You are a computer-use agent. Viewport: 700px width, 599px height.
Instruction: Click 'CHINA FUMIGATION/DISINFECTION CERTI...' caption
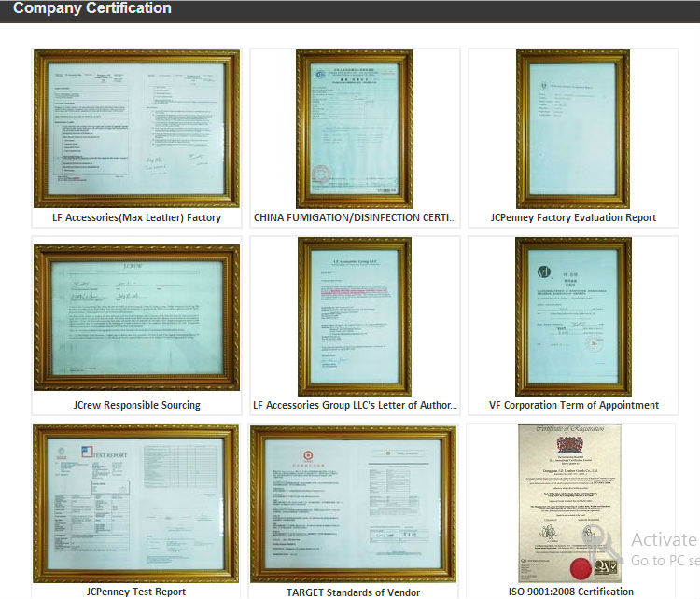click(x=355, y=217)
